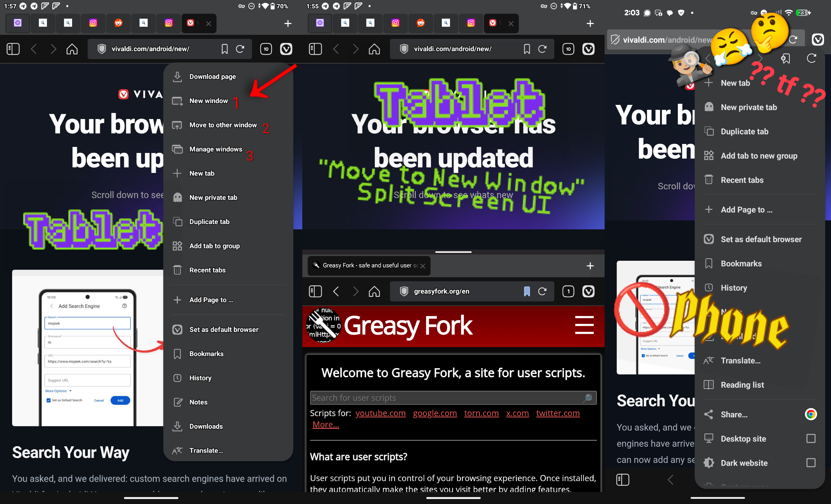Click the More... scripts link
Viewport: 831px width, 504px height.
[x=326, y=424]
